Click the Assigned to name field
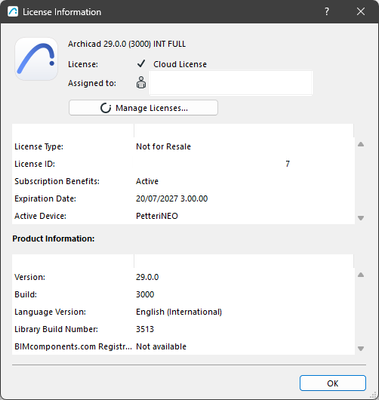 (231, 83)
